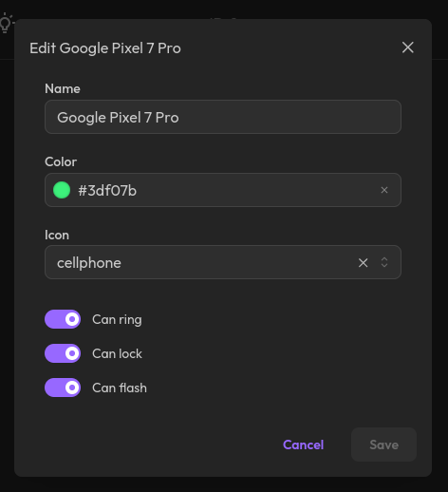Screen dimensions: 448x492
Task: Open the green color swatch picker
Action: point(62,190)
